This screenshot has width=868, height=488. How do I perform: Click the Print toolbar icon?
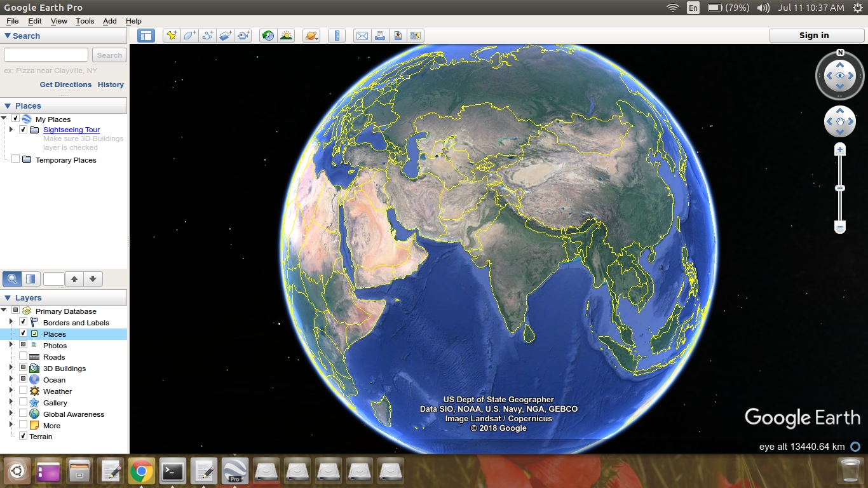[x=379, y=36]
